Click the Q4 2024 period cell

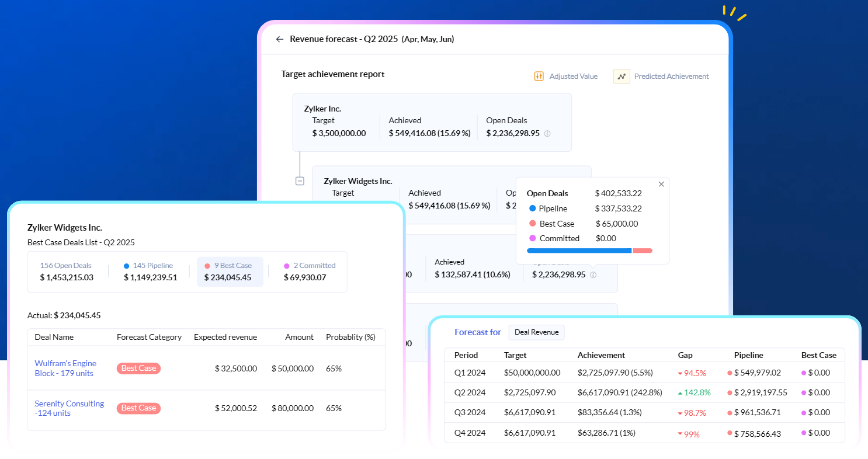coord(470,433)
